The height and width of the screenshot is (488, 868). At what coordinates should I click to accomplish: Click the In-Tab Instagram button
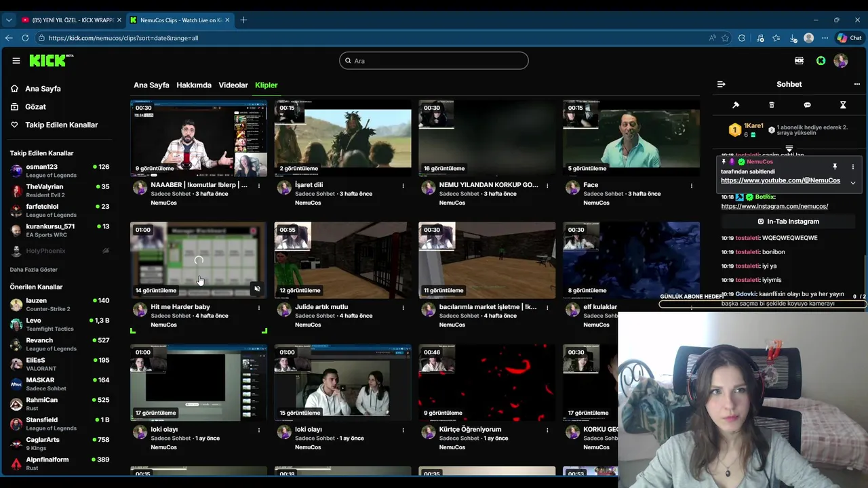coord(788,222)
